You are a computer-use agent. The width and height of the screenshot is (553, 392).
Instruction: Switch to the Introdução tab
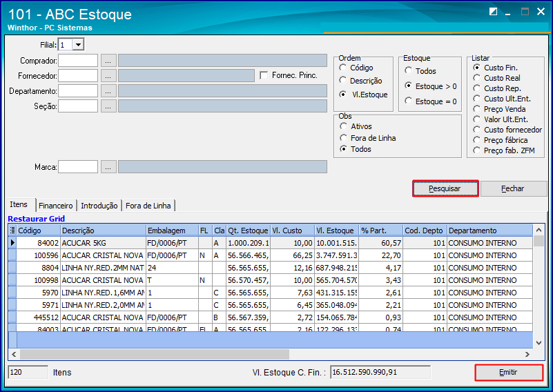pyautogui.click(x=99, y=206)
